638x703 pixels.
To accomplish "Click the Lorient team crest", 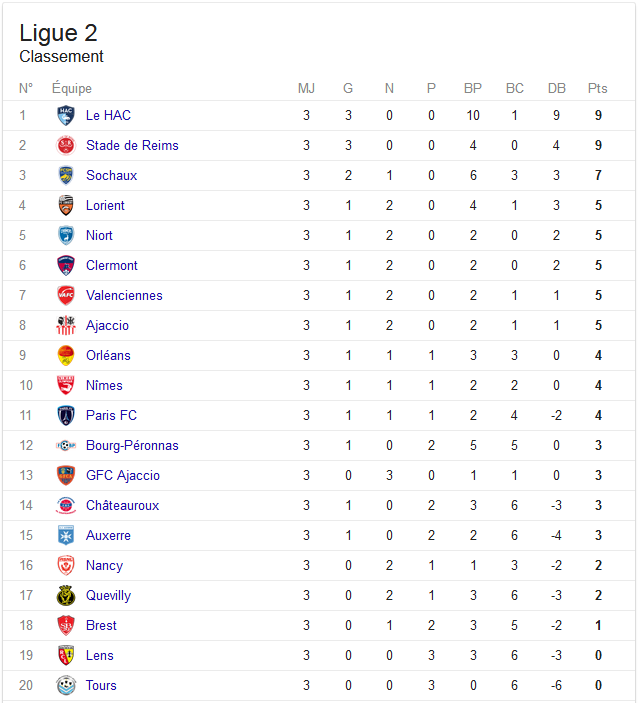I will (x=66, y=205).
